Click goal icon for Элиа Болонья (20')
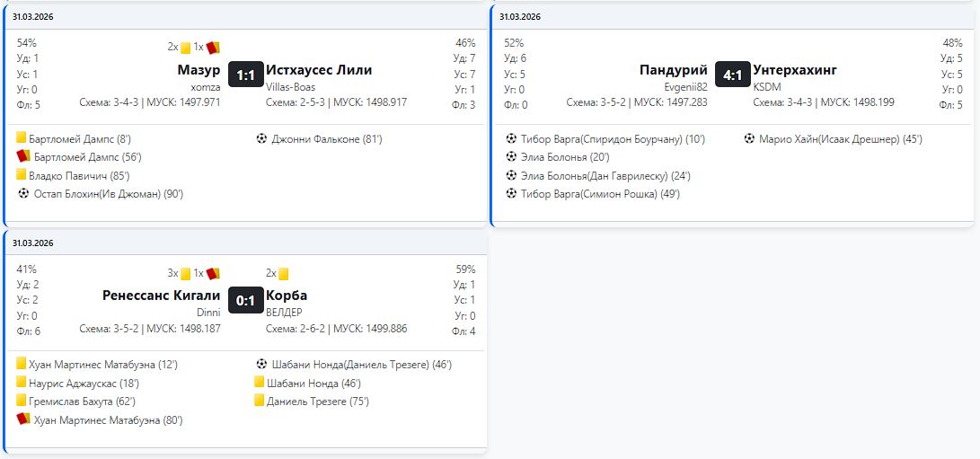The image size is (980, 459). pyautogui.click(x=512, y=157)
